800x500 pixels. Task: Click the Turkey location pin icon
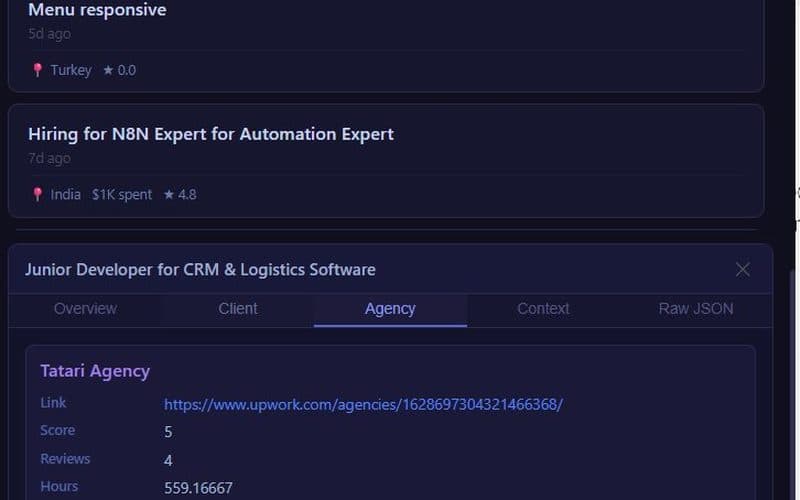(37, 70)
